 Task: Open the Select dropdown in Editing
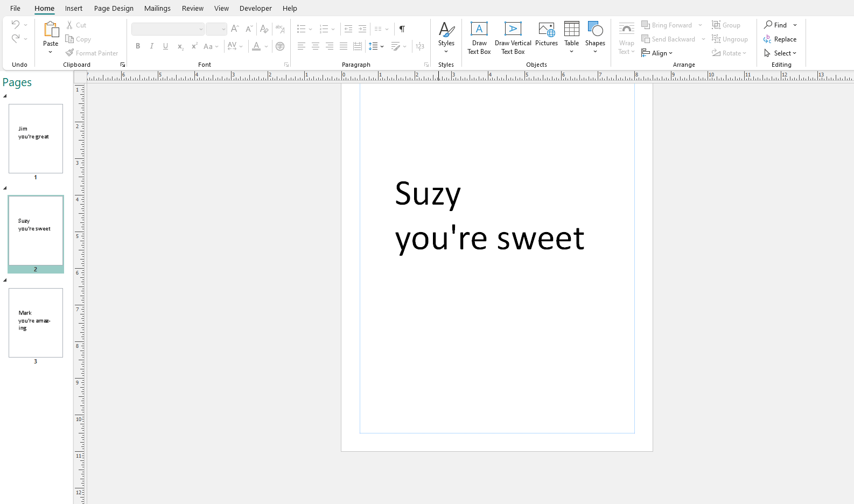coord(780,53)
